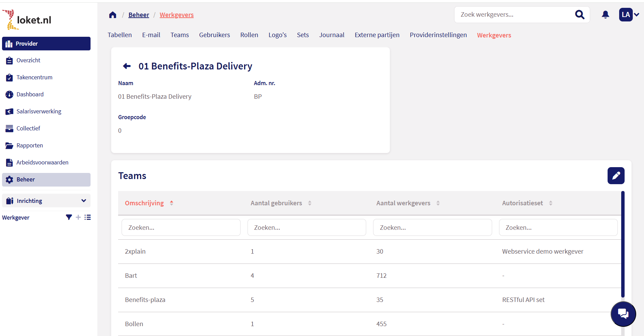Open the notifications bell

click(605, 14)
